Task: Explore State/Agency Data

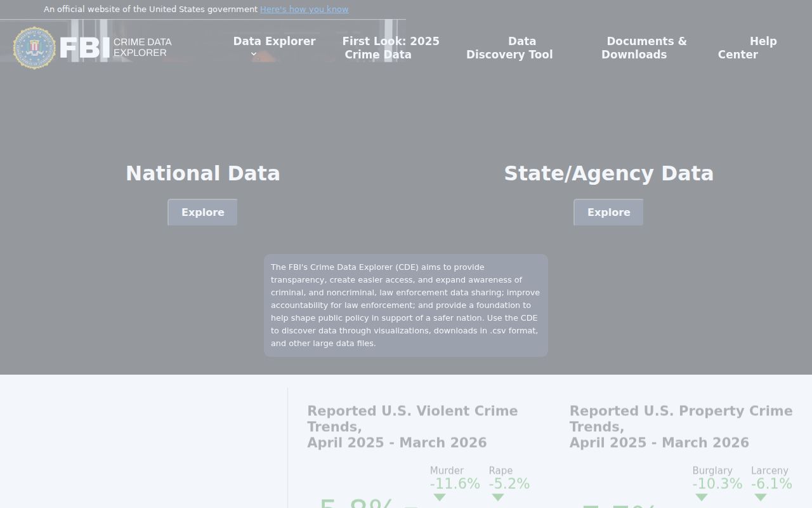Action: (x=608, y=212)
